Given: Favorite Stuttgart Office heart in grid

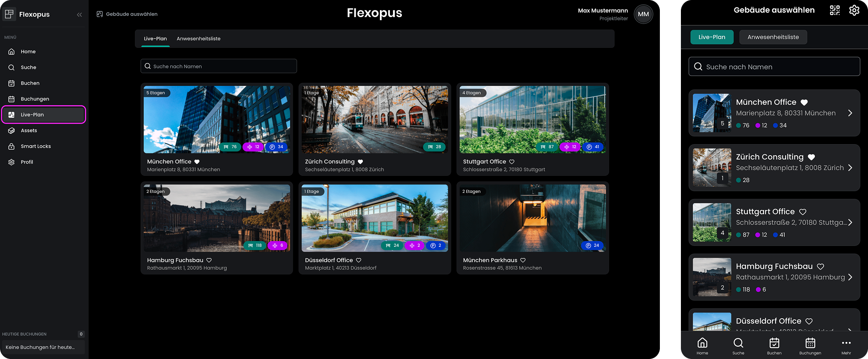Looking at the screenshot, I should 512,162.
